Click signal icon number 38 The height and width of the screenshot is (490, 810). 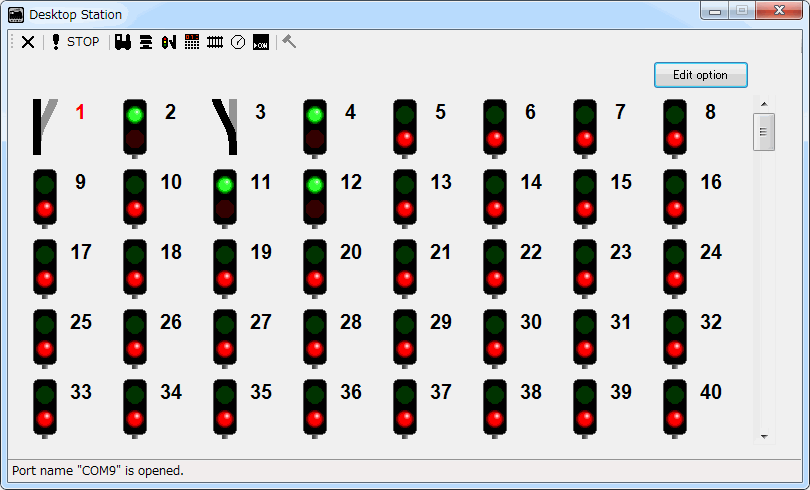coord(495,408)
